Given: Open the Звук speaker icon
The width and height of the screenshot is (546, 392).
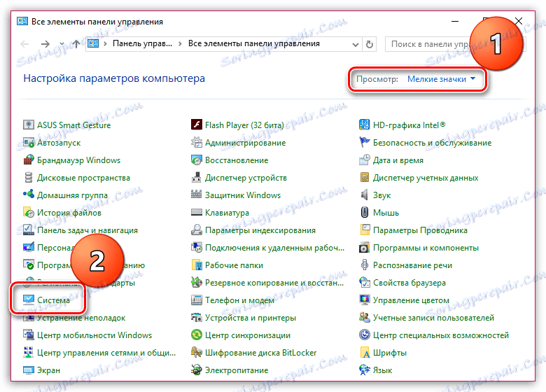Looking at the screenshot, I should point(364,195).
